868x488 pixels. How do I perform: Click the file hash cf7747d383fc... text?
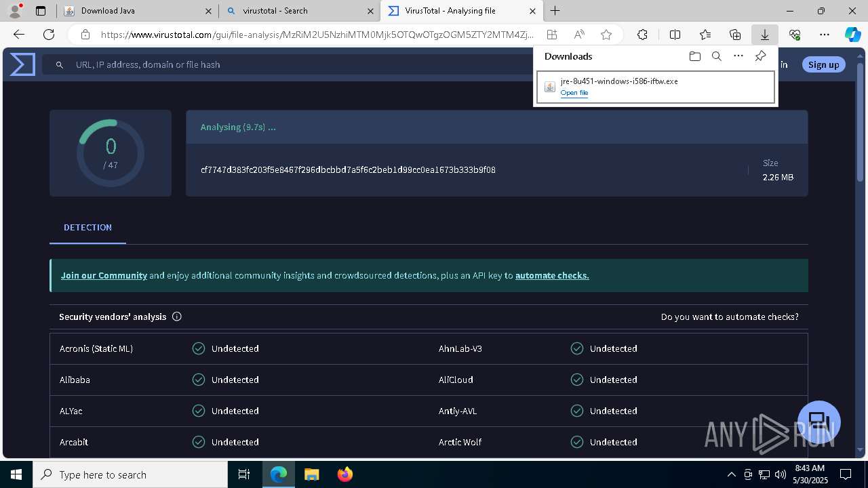348,170
